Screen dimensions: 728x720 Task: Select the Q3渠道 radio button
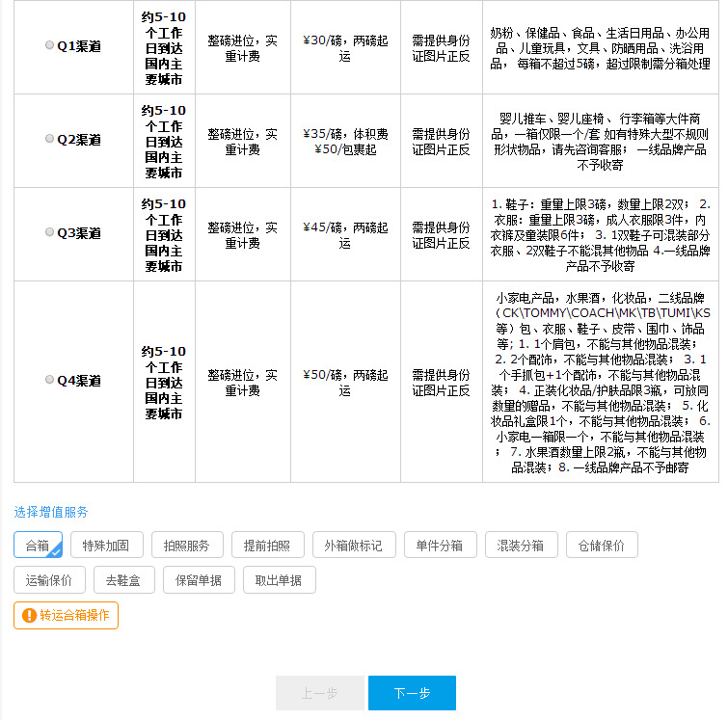click(x=49, y=232)
